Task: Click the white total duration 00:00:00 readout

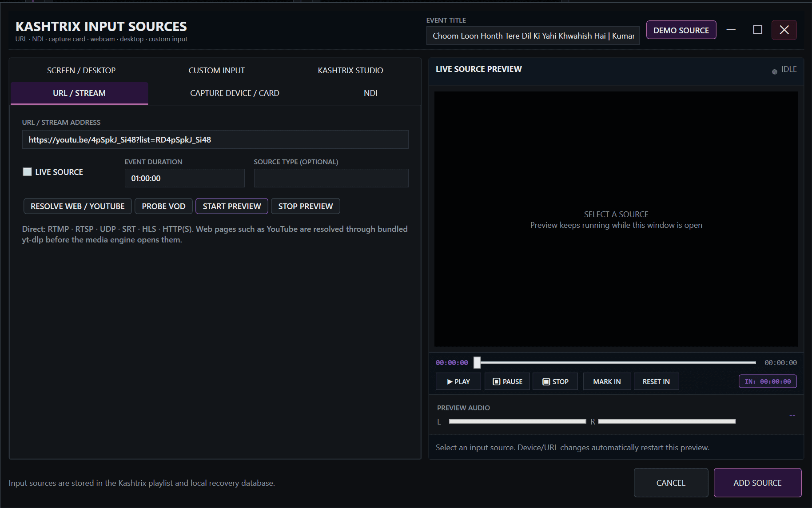Action: coord(780,363)
